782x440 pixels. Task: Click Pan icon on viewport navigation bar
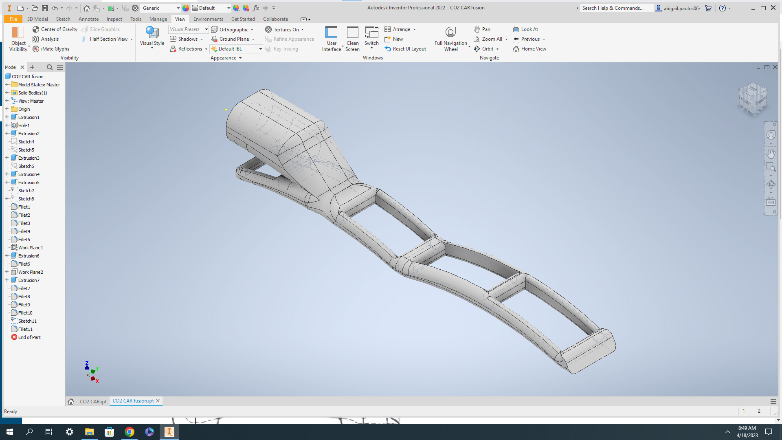click(771, 154)
